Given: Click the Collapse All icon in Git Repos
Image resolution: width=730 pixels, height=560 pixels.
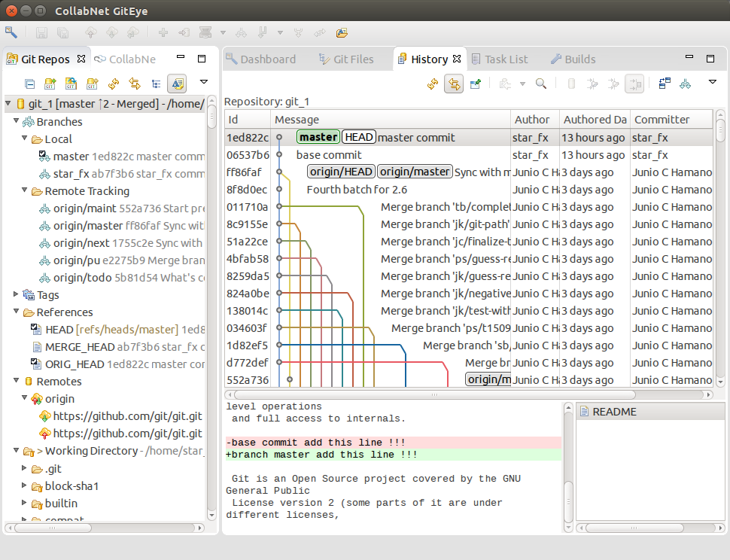Looking at the screenshot, I should point(30,84).
